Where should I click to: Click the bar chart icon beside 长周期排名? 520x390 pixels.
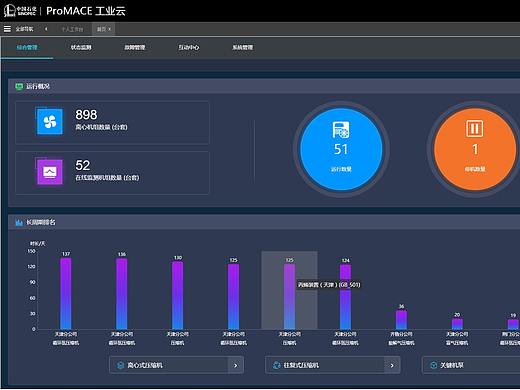(x=19, y=222)
